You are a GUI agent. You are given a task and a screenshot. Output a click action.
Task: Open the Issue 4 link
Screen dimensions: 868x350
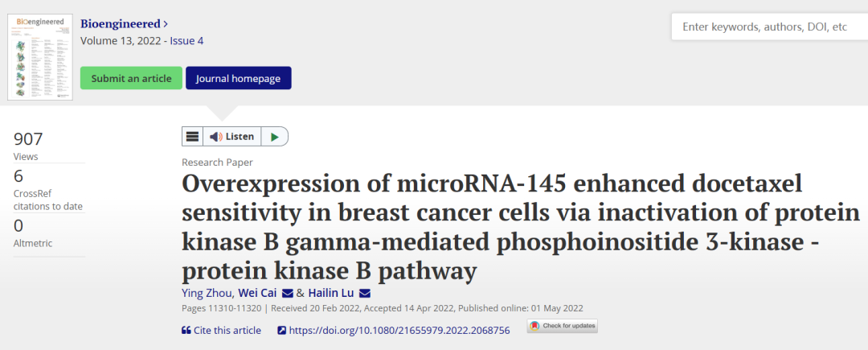(x=186, y=40)
